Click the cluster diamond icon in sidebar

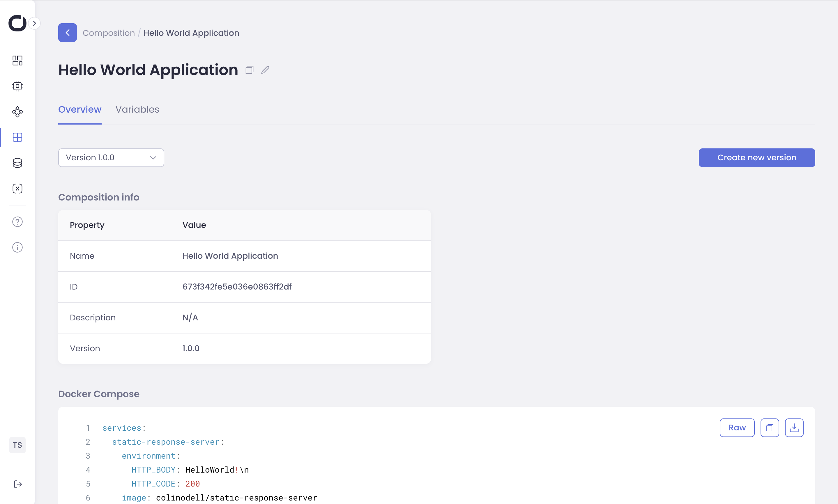tap(17, 112)
